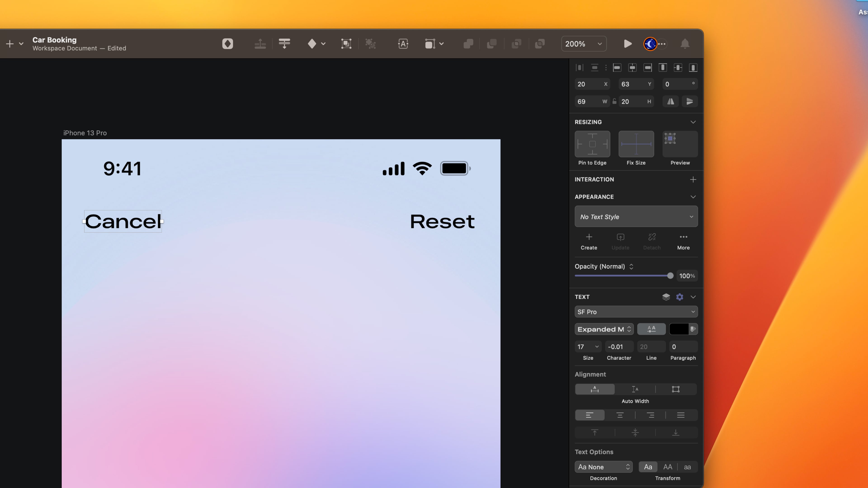
Task: Toggle the Aa text transform option
Action: (648, 467)
